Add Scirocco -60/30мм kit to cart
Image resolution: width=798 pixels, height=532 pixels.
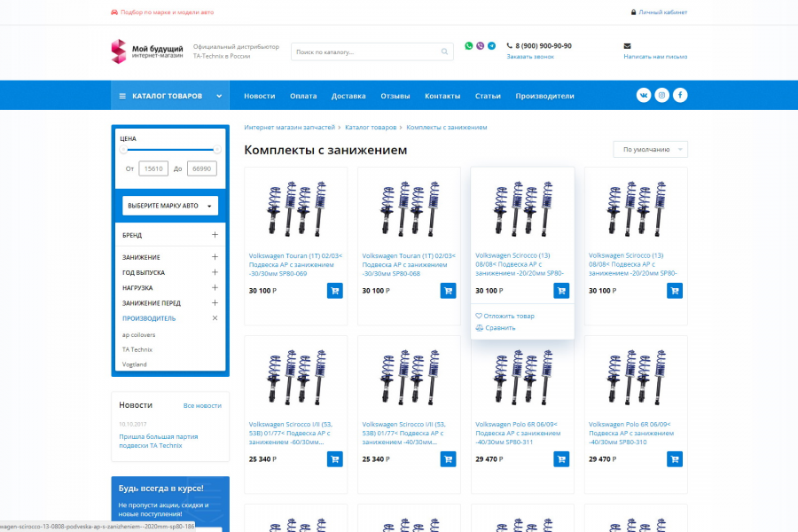pyautogui.click(x=335, y=459)
